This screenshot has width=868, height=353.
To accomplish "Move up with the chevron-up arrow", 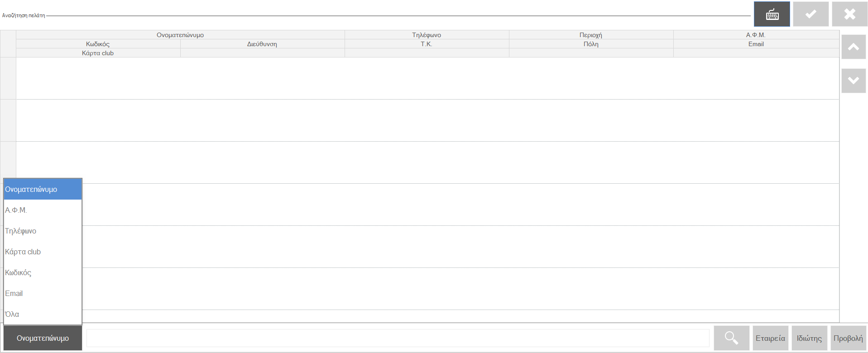I will point(854,47).
